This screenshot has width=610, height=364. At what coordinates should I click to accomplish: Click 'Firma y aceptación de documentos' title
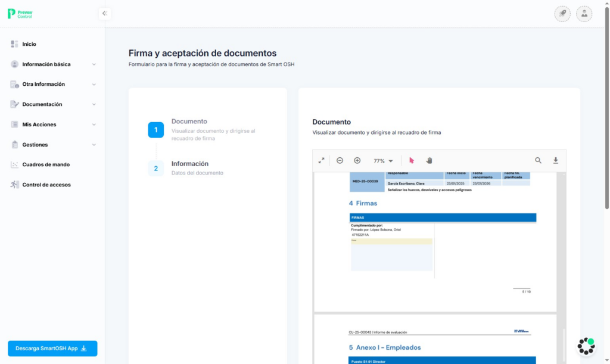click(203, 53)
